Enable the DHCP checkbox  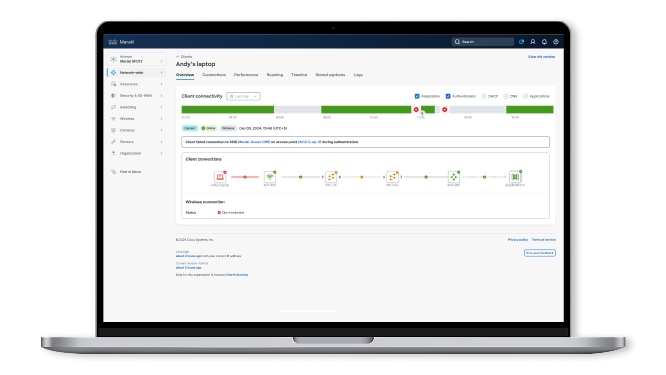point(483,96)
